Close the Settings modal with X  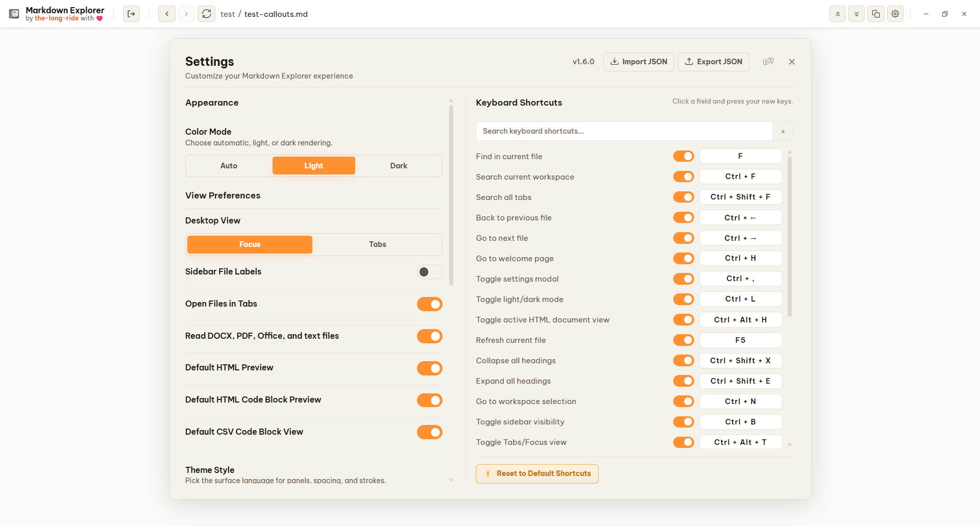(792, 62)
